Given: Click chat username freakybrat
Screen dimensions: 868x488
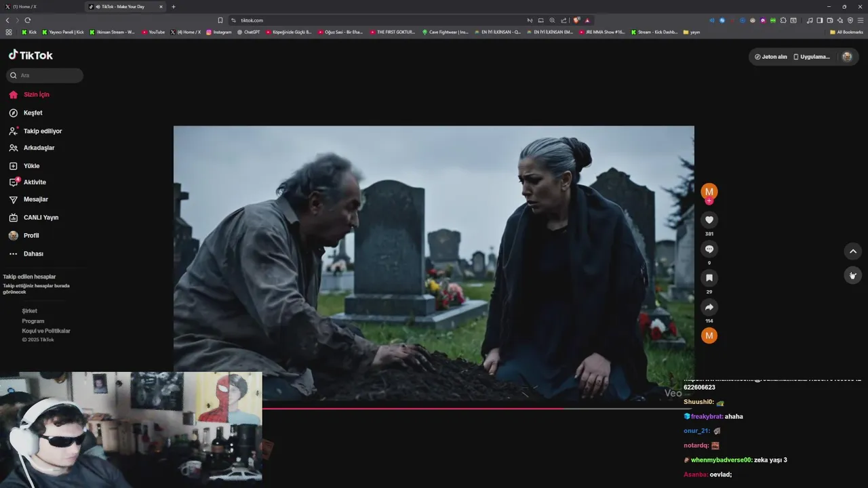Looking at the screenshot, I should 707,417.
